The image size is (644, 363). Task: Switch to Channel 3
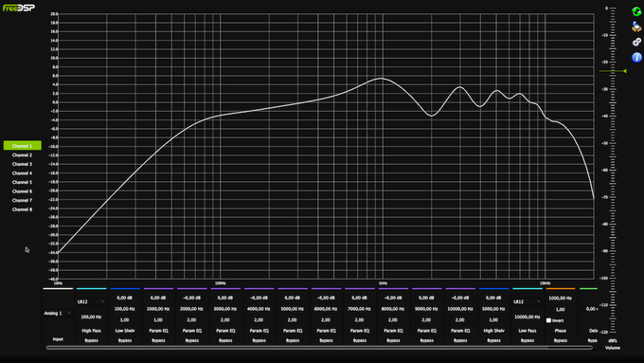(x=22, y=164)
